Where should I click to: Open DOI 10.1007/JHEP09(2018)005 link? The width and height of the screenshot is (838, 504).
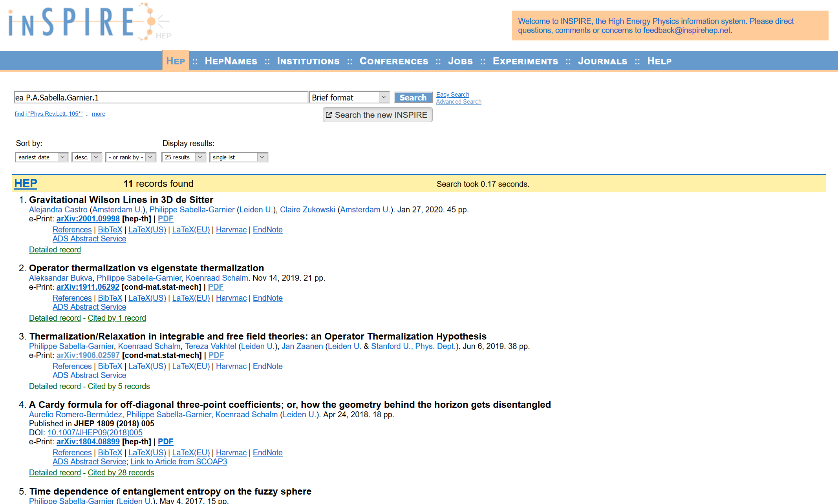[95, 433]
